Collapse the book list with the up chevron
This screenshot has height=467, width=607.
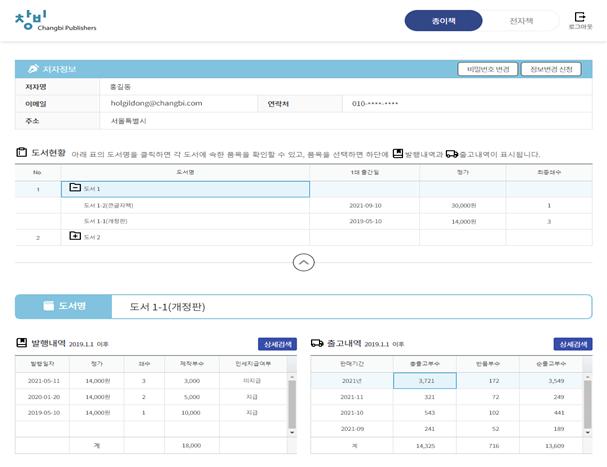(x=303, y=262)
